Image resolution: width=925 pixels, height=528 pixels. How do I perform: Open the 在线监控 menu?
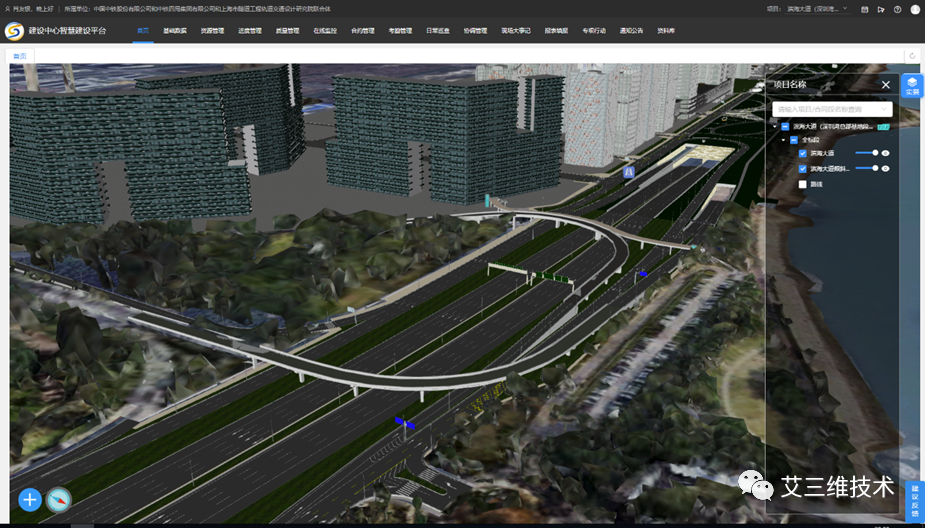pos(325,31)
